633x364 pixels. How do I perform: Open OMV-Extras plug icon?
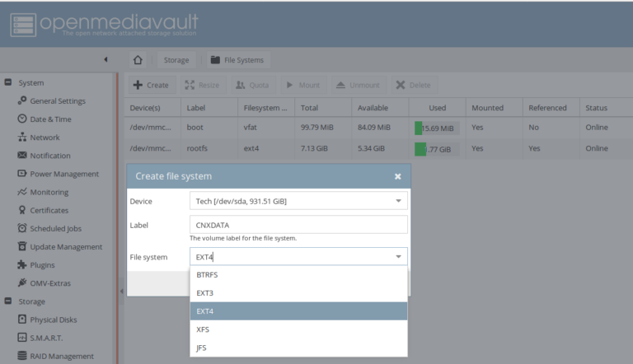[22, 283]
